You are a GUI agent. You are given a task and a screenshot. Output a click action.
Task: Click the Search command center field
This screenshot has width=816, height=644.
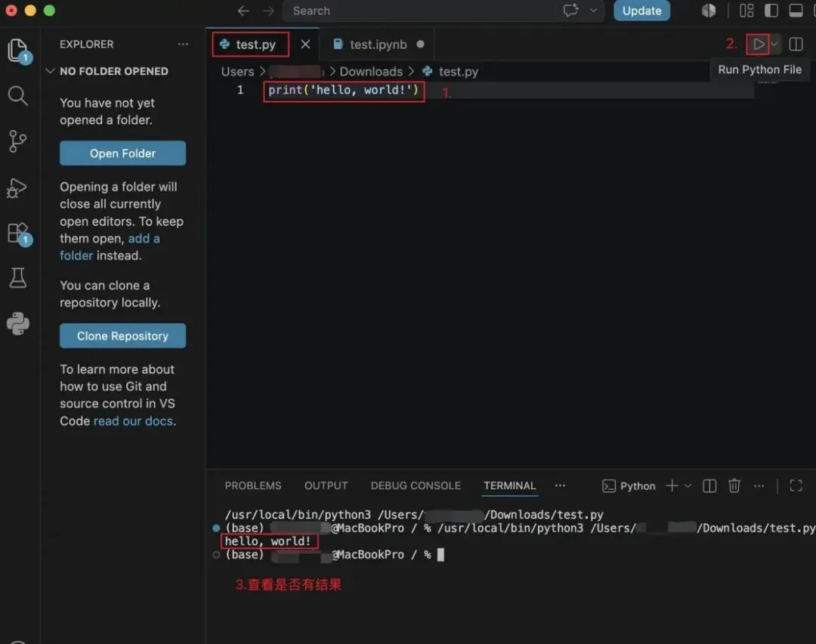[419, 11]
